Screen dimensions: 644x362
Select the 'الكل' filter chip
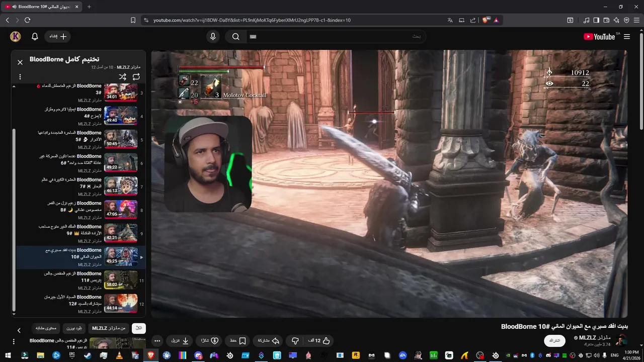pyautogui.click(x=139, y=328)
